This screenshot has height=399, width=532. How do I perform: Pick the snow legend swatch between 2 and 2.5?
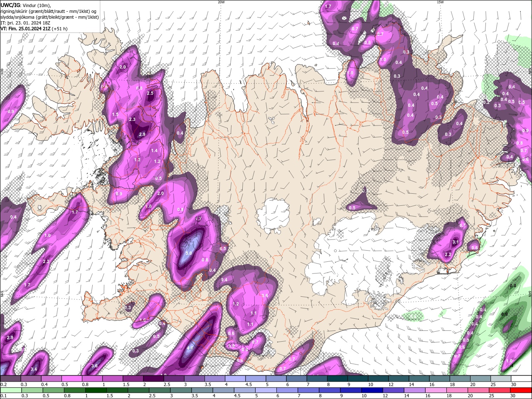pyautogui.click(x=153, y=379)
